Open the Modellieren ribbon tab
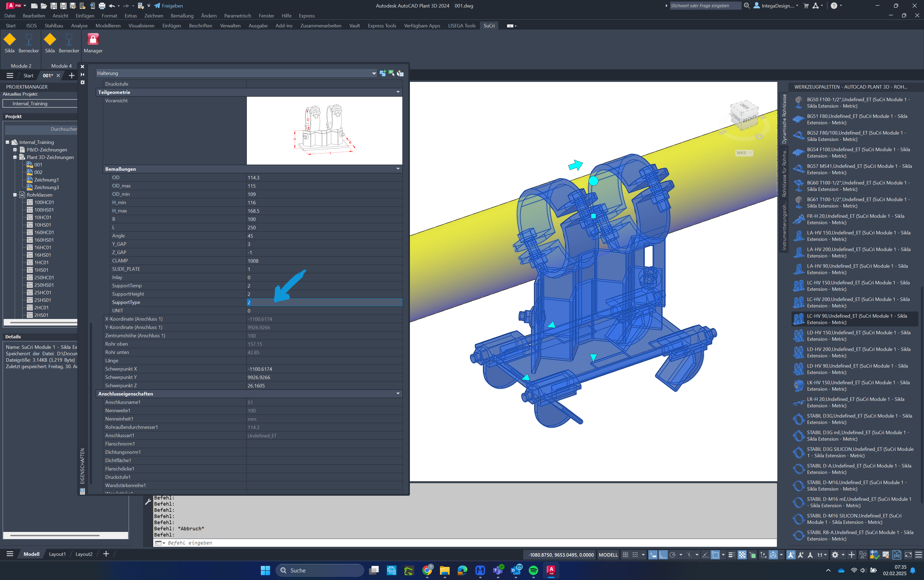The image size is (924, 580). 108,26
